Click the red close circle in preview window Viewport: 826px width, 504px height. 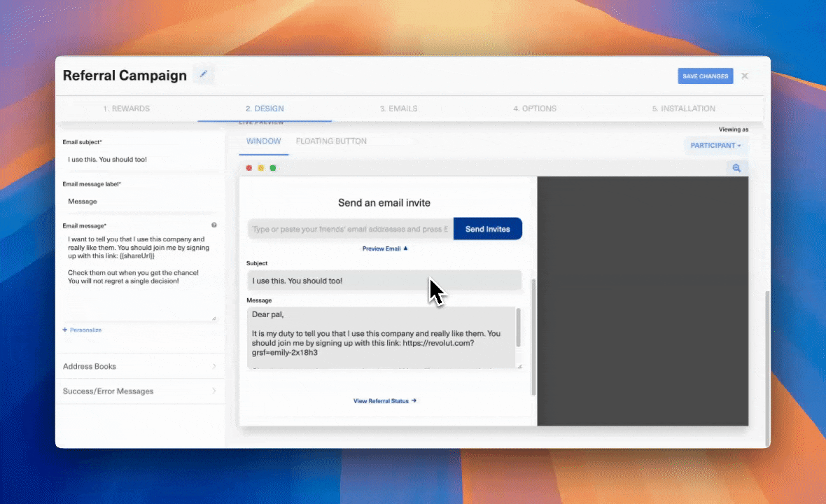pos(248,168)
